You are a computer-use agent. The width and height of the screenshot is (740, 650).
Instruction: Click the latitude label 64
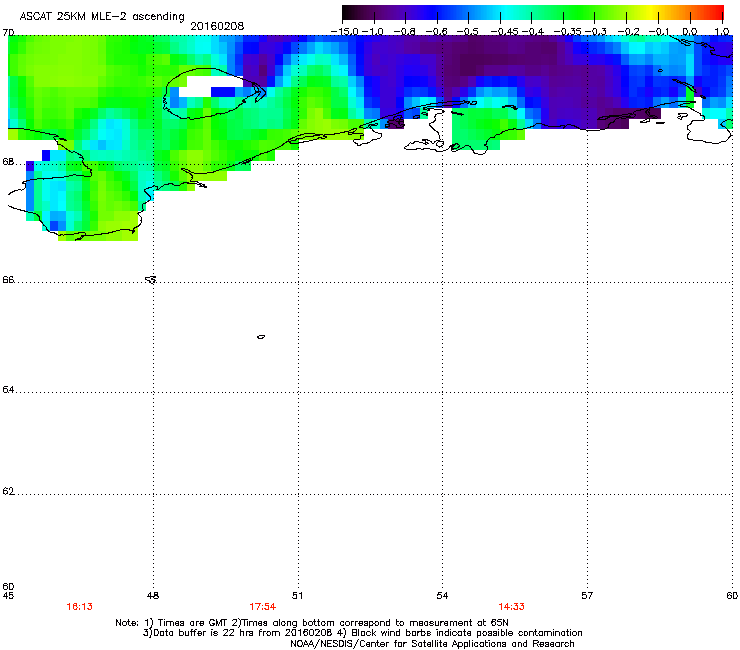pyautogui.click(x=8, y=389)
